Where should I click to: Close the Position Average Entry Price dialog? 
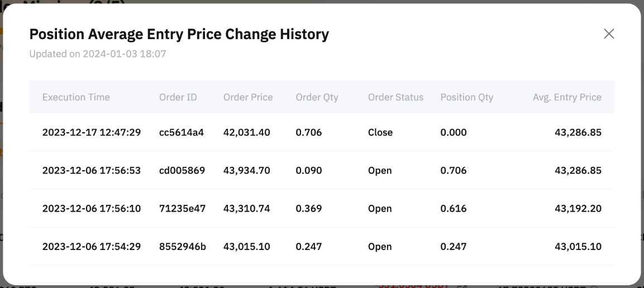pos(609,34)
